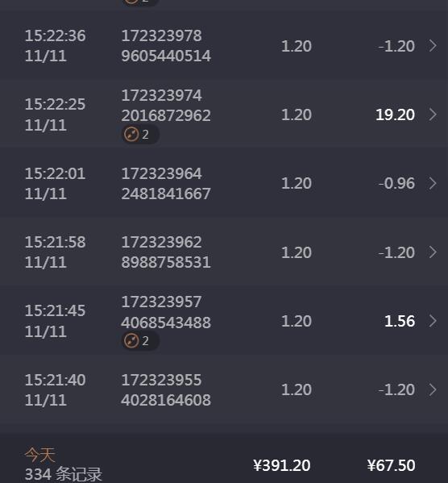Click order number 172323964 2481841667
The width and height of the screenshot is (448, 483).
click(166, 183)
